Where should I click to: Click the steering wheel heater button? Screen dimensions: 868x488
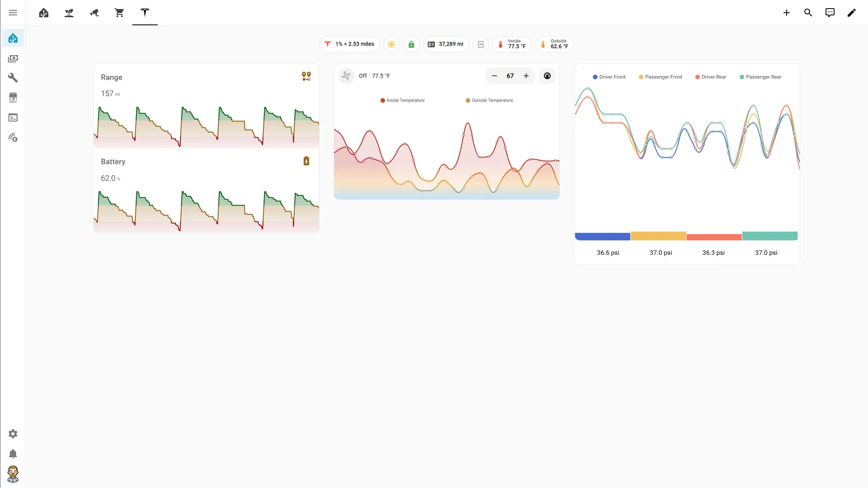547,76
